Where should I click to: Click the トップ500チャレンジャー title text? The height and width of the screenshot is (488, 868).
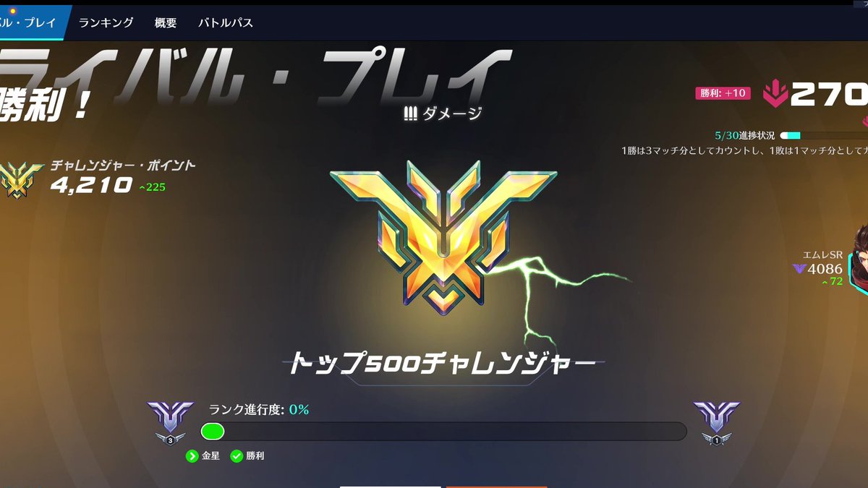pyautogui.click(x=443, y=364)
